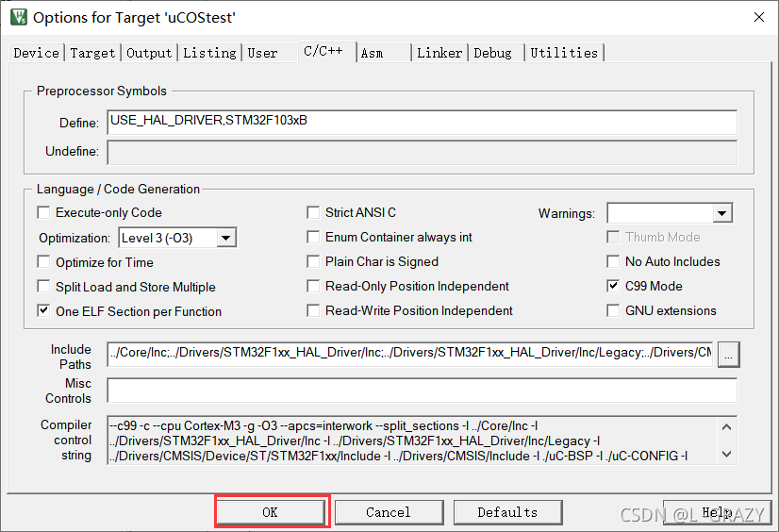Go to the Linker tab
This screenshot has height=532, width=779.
[x=439, y=53]
